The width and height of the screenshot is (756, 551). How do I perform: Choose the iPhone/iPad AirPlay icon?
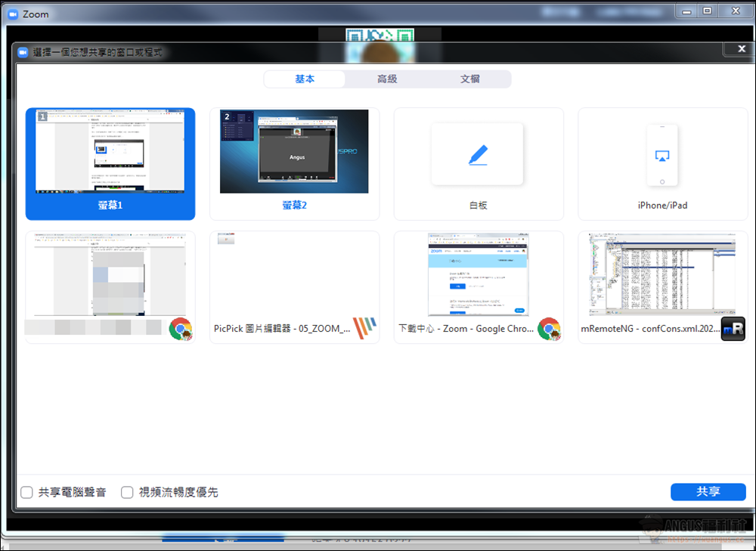coord(662,156)
